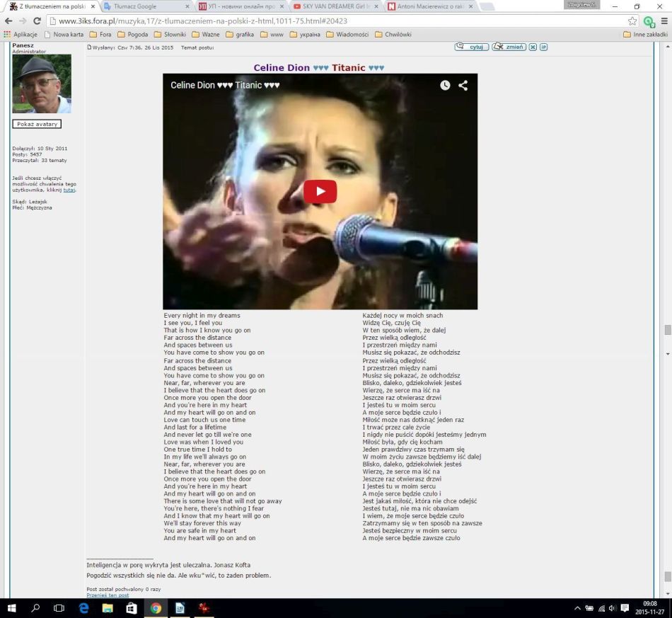View poster IP with the IP icon

(543, 47)
